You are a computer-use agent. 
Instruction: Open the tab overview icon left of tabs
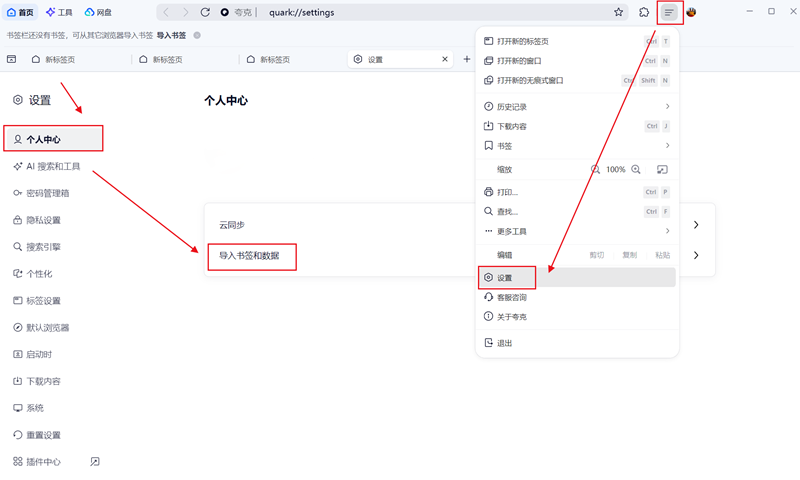[x=11, y=59]
